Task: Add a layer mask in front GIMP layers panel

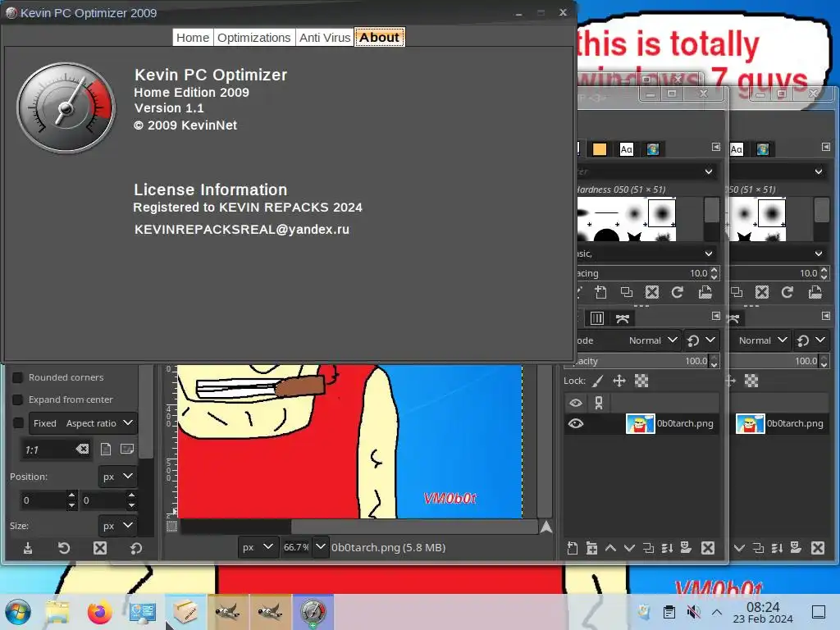Action: coord(686,547)
